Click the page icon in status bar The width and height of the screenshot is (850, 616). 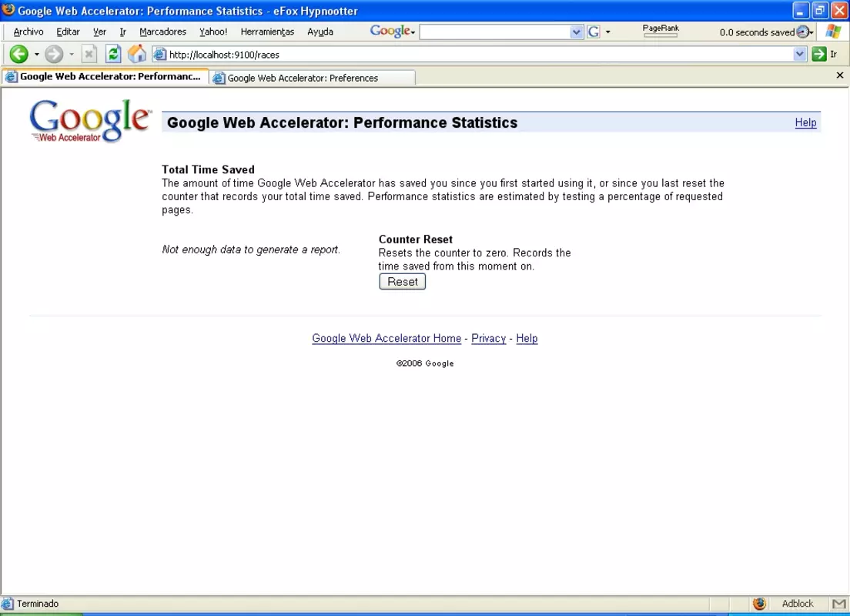7,604
